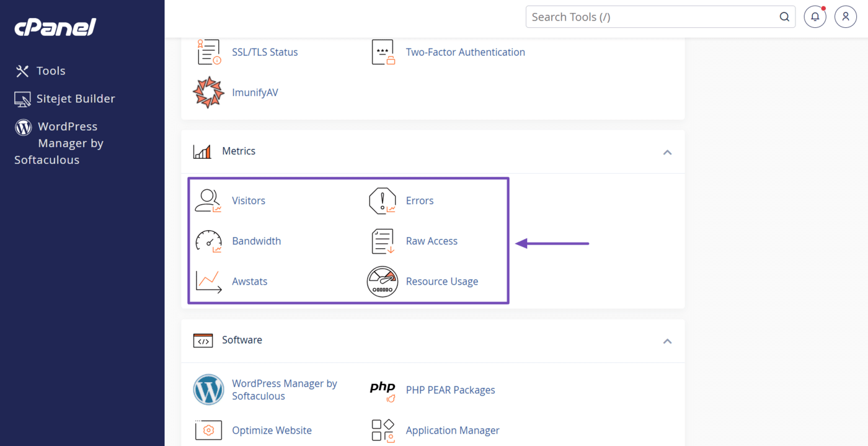Open the Resource Usage gauge icon
Screen dimensions: 868x446
tap(382, 282)
